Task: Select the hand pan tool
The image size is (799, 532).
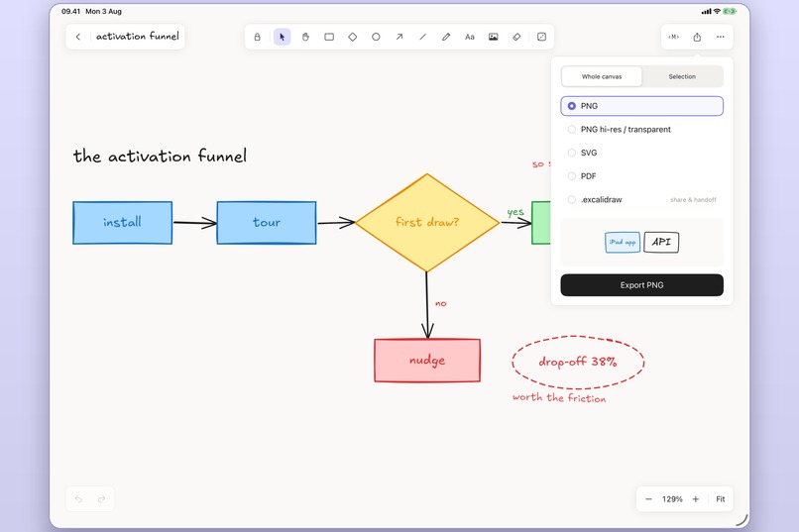Action: tap(305, 37)
